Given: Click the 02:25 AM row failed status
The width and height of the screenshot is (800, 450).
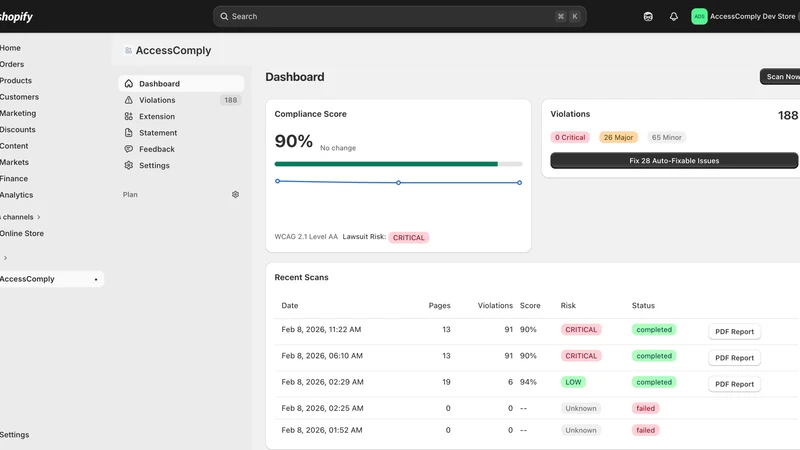Looking at the screenshot, I should point(645,408).
